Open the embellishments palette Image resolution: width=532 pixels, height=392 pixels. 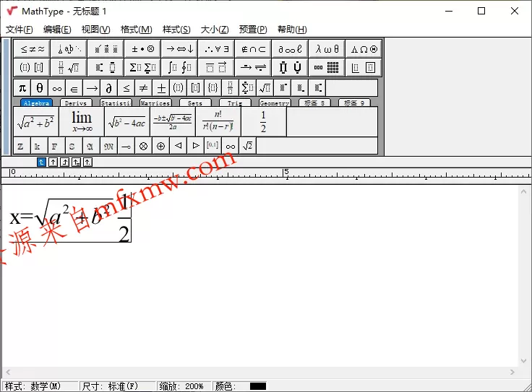pos(106,49)
